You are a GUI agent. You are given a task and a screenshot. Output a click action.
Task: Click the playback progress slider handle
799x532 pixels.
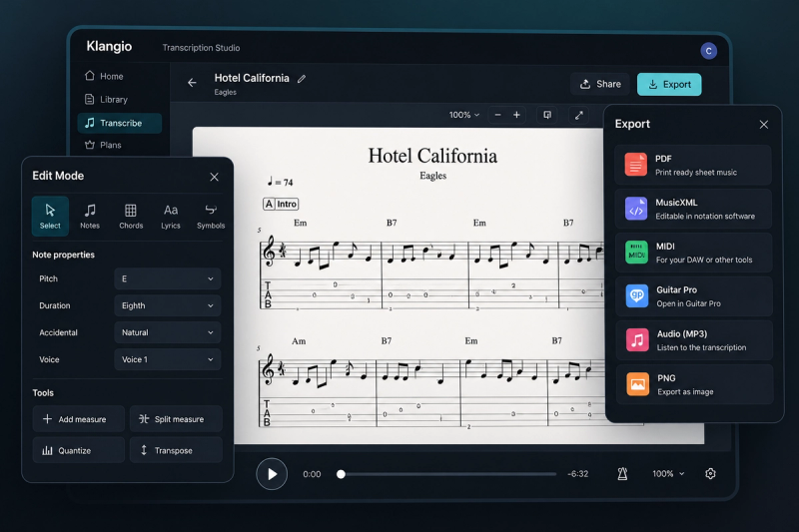pyautogui.click(x=341, y=474)
